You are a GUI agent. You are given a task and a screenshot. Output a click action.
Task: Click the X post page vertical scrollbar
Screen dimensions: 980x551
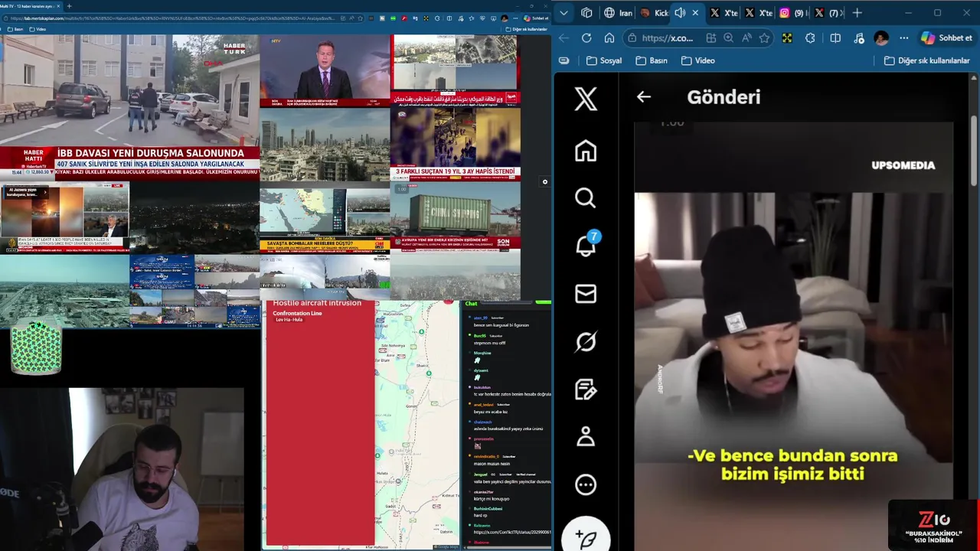point(974,149)
